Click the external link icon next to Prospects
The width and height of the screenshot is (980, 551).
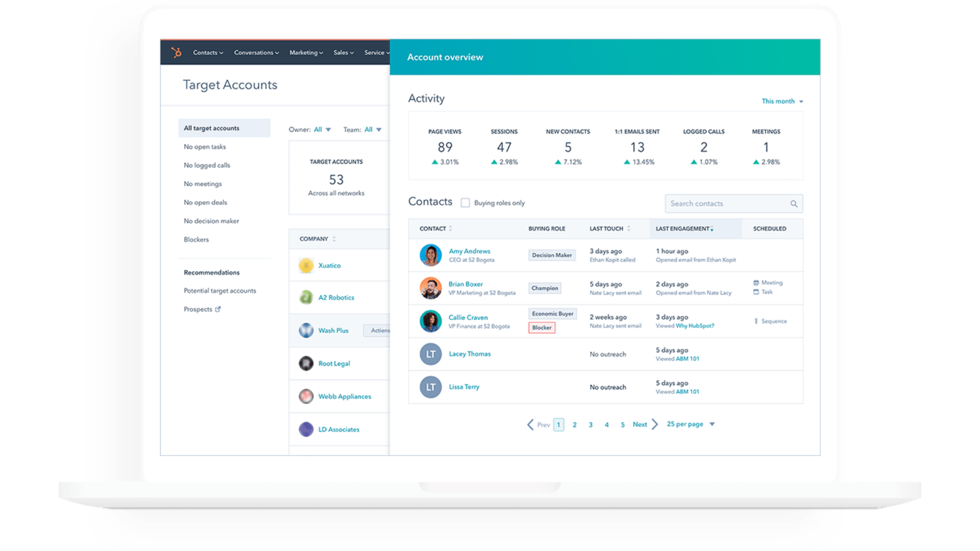point(218,309)
